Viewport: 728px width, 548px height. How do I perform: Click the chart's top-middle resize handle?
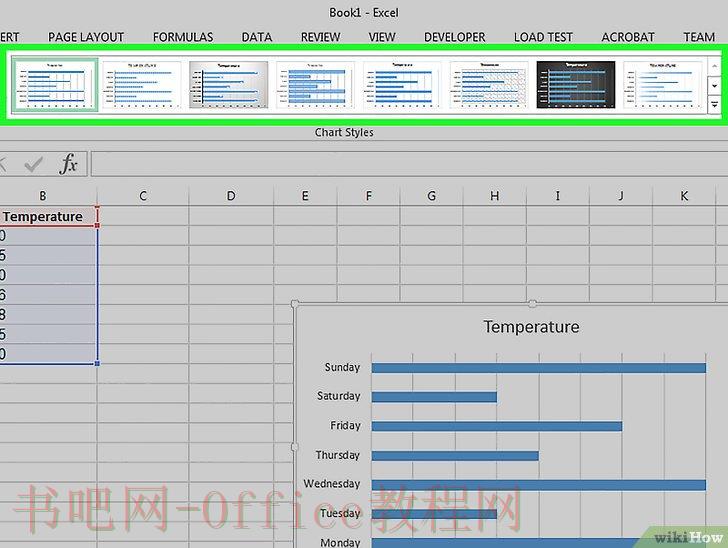click(533, 304)
